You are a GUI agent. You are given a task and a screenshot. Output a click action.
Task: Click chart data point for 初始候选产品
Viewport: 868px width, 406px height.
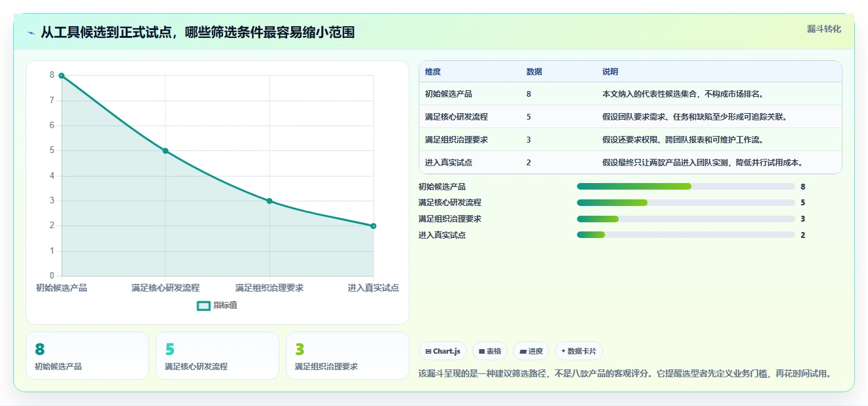point(61,76)
